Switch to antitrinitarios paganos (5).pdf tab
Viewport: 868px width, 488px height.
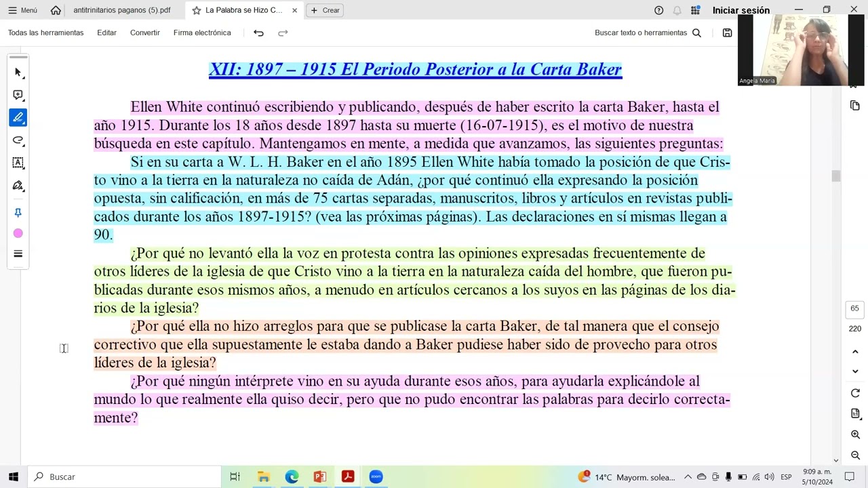122,10
